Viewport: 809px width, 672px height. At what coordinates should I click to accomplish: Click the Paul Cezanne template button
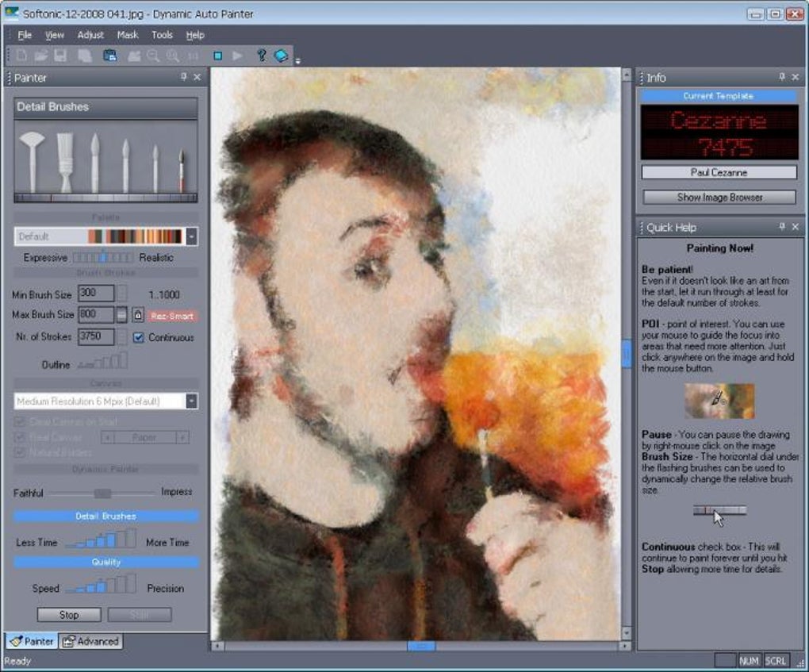[x=719, y=172]
